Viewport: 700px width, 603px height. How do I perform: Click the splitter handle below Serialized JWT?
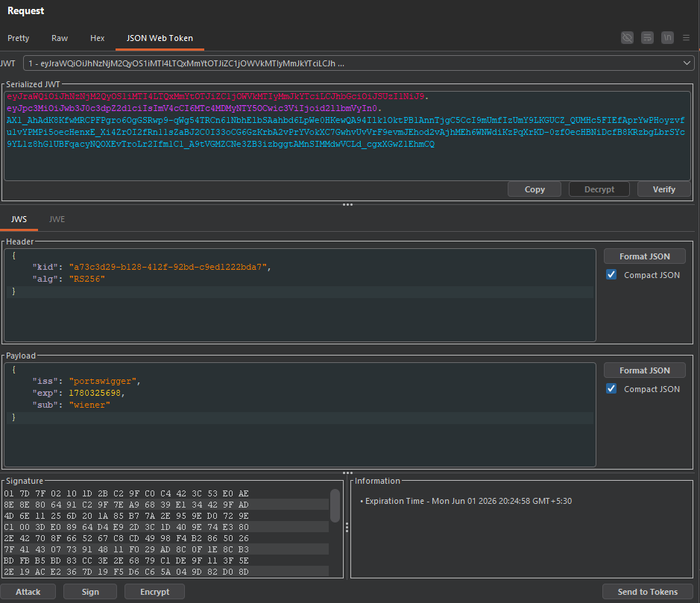348,204
